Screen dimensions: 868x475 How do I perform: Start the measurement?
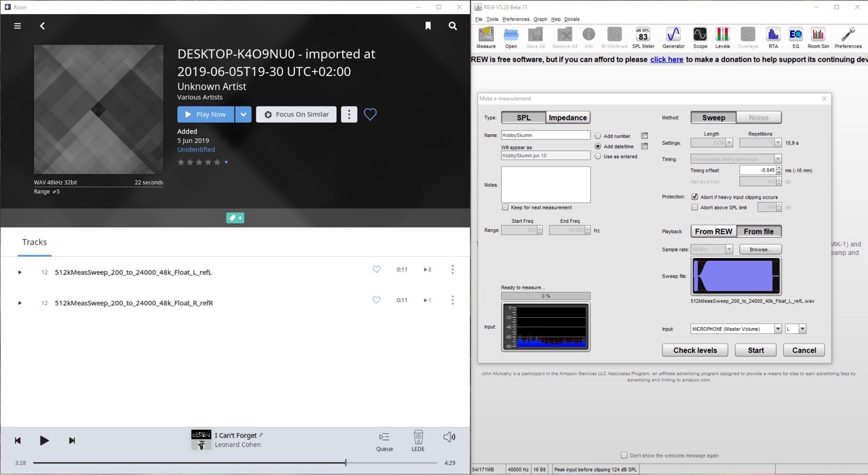[756, 350]
